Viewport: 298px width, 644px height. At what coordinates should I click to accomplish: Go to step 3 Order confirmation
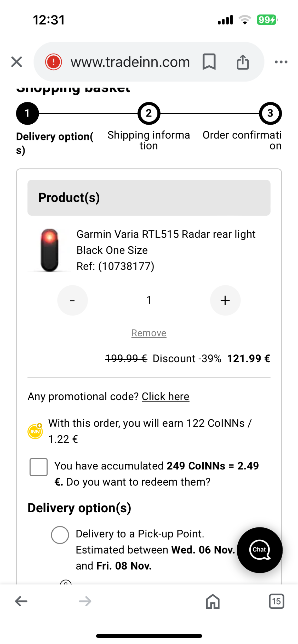270,114
